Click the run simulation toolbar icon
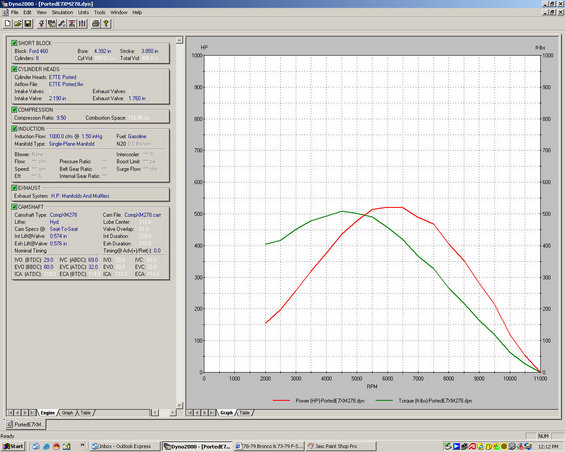This screenshot has width=565, height=452. (42, 24)
